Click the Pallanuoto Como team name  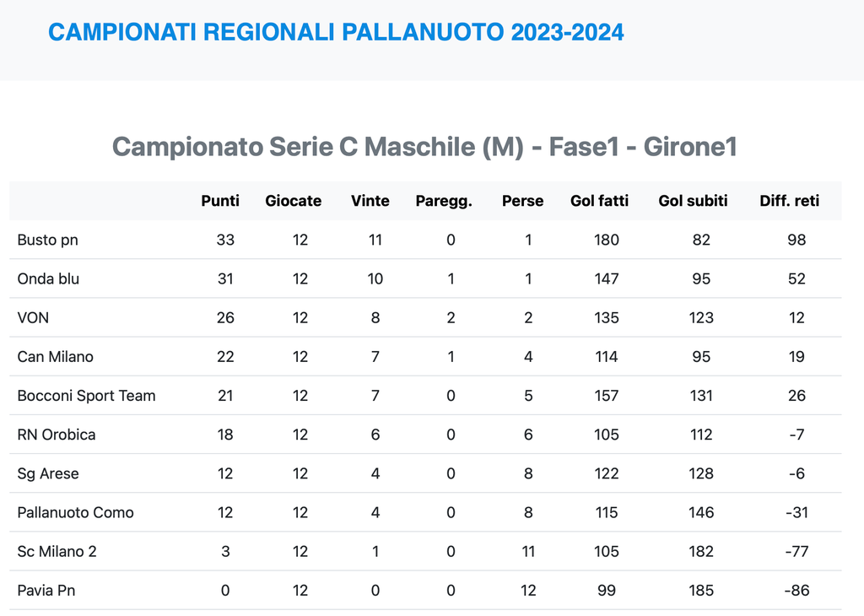point(76,512)
